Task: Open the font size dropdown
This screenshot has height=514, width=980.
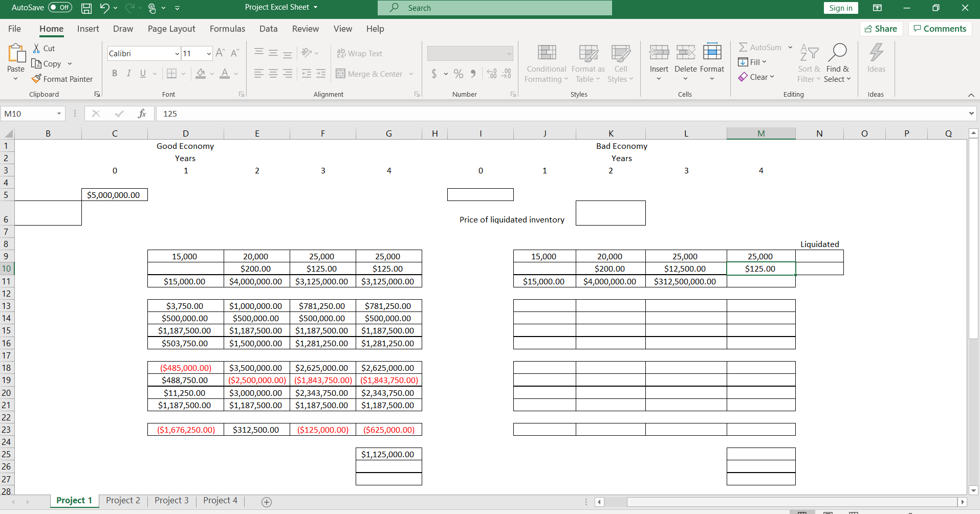Action: (x=209, y=54)
